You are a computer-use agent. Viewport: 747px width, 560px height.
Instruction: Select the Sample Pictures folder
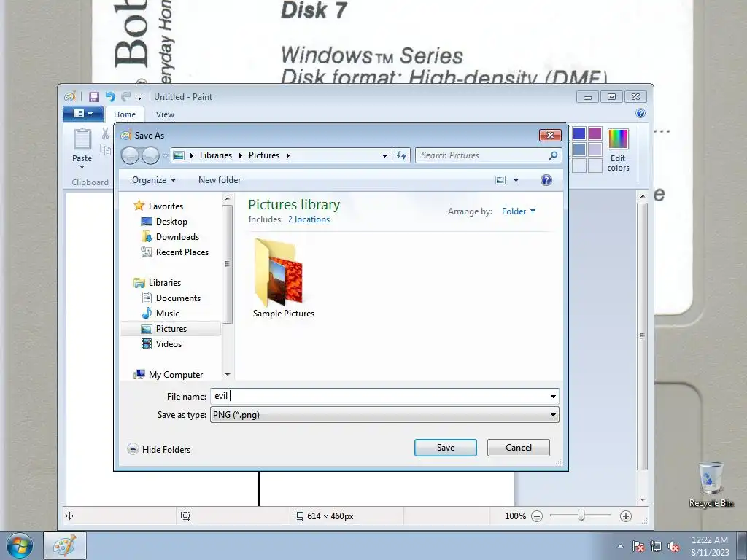click(284, 279)
